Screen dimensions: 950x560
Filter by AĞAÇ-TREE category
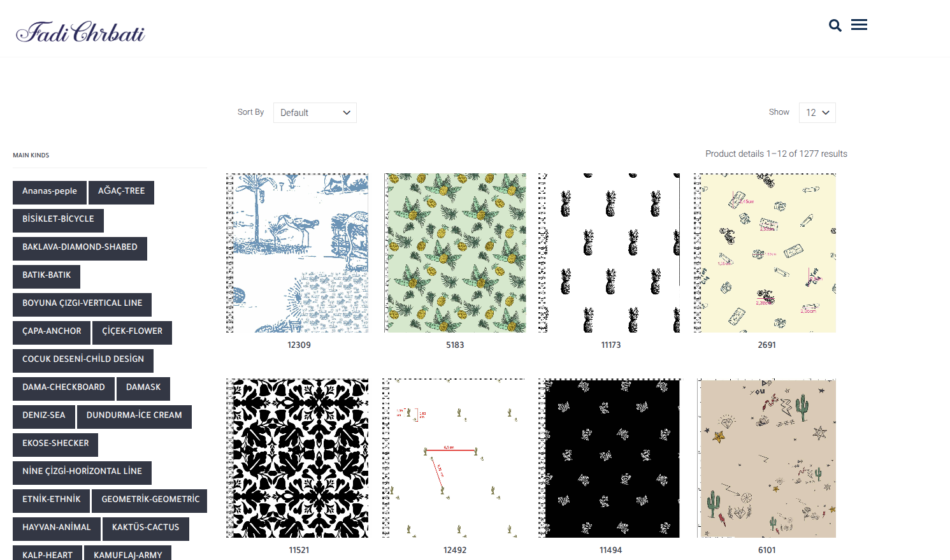[x=121, y=191]
